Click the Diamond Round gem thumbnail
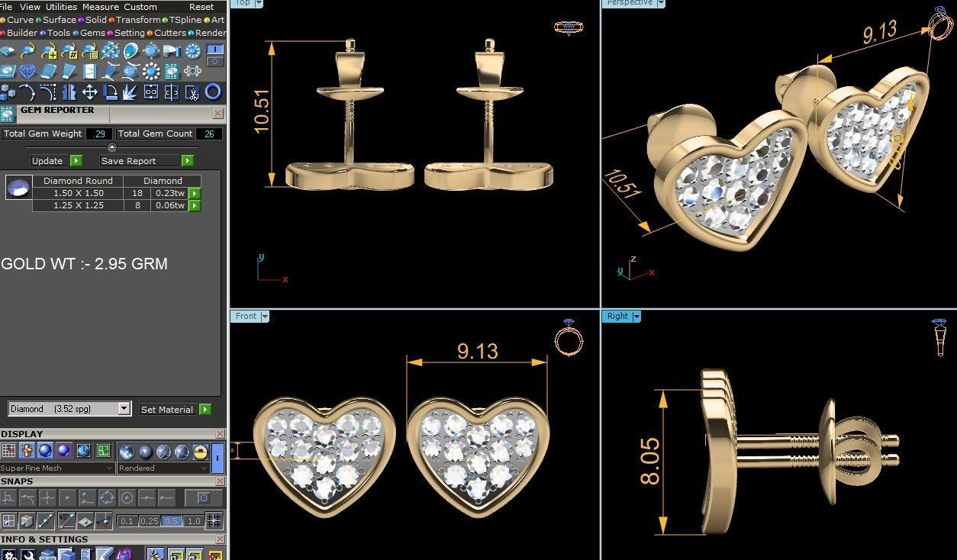Screen dimensions: 957x560 (x=18, y=187)
